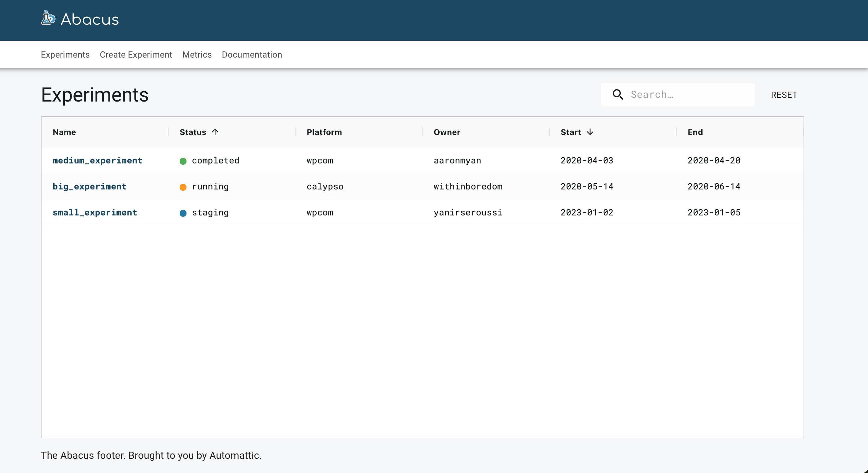Click the 'completed' status text

(x=216, y=161)
